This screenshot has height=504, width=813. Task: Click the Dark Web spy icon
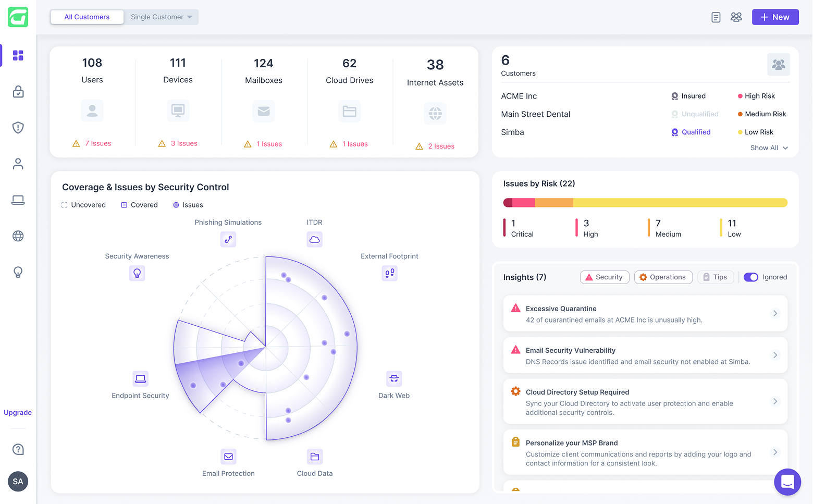tap(394, 378)
